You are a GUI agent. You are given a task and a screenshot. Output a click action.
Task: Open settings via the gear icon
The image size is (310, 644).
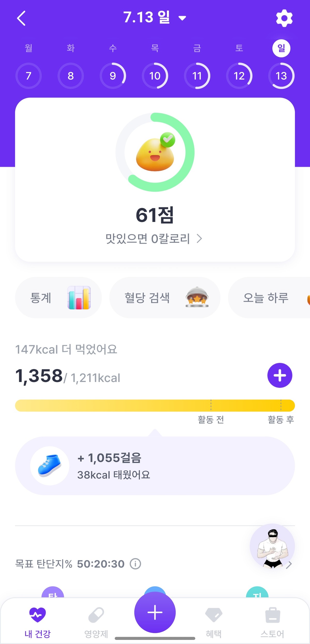tap(284, 18)
